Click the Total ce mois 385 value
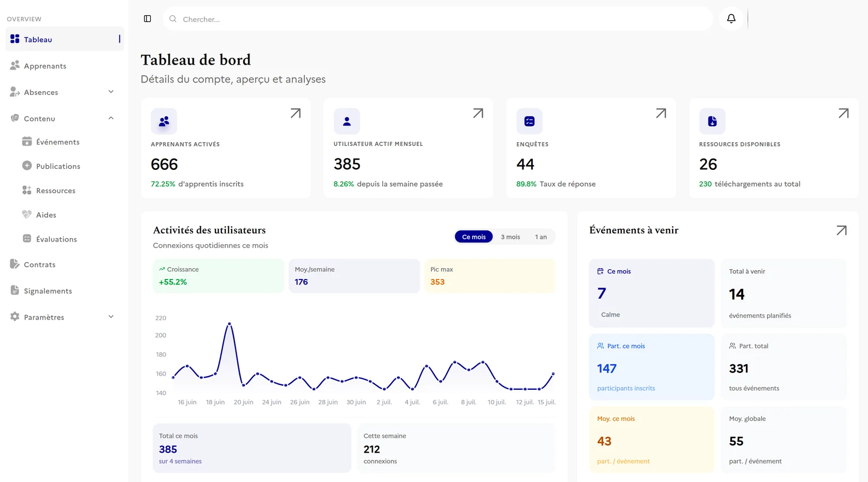The width and height of the screenshot is (868, 482). pos(168,449)
